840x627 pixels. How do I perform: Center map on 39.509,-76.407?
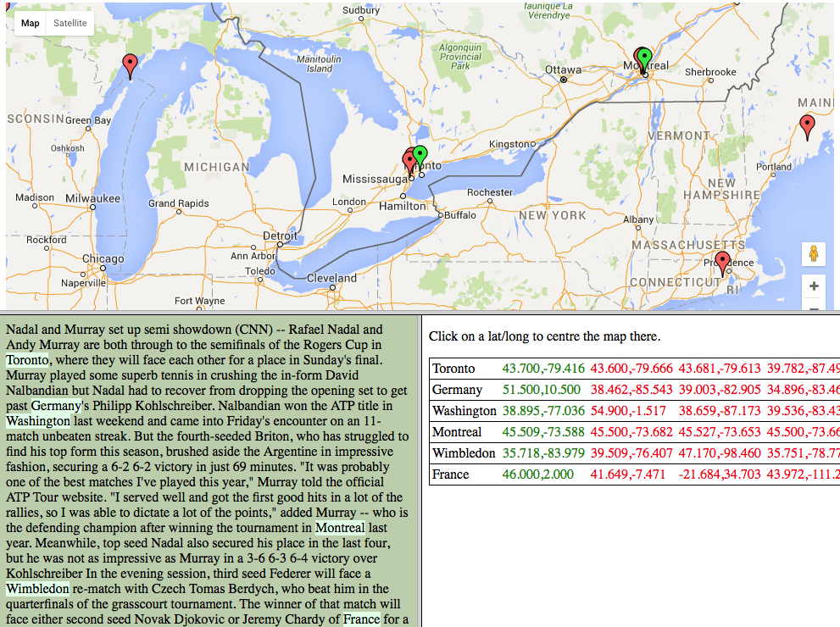[x=631, y=453]
